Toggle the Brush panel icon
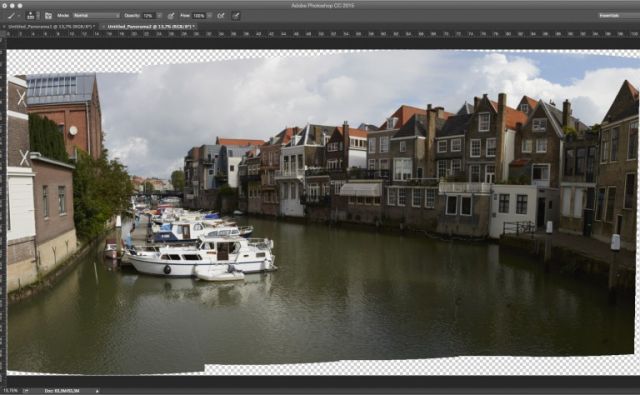This screenshot has height=395, width=640. [48, 16]
